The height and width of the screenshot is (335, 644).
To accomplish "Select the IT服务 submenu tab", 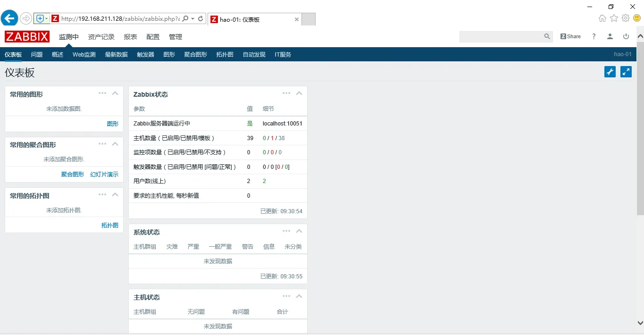I will (283, 55).
